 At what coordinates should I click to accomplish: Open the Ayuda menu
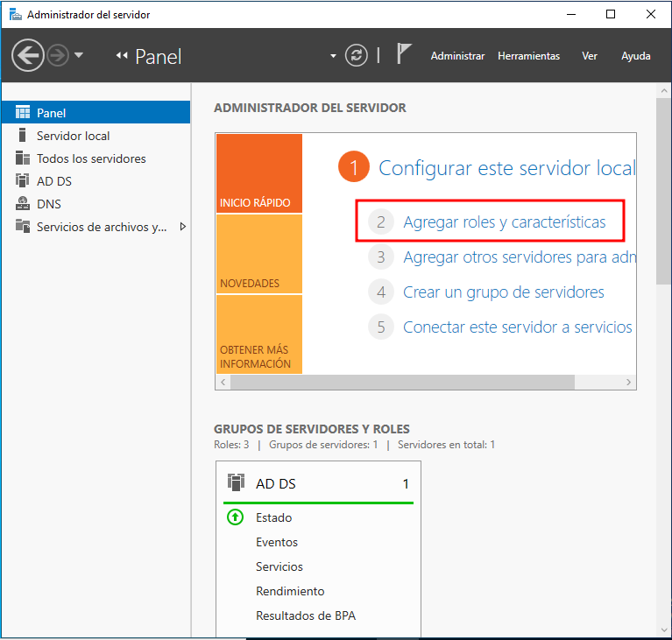coord(635,56)
